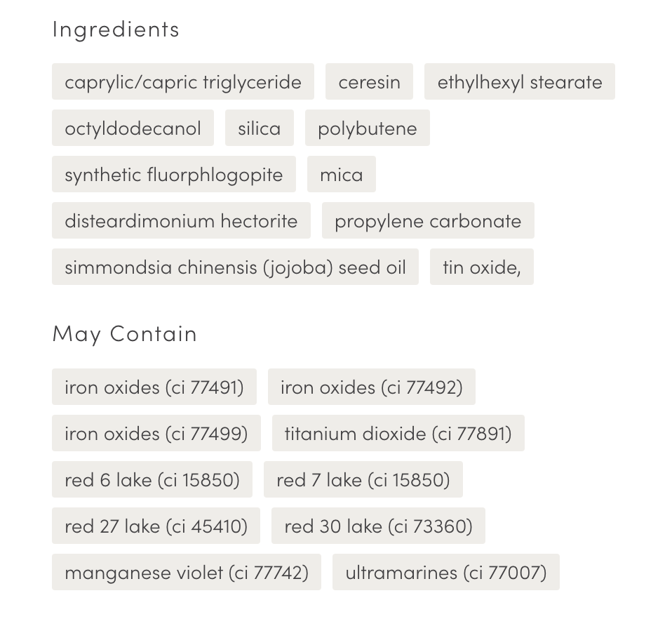The width and height of the screenshot is (672, 619).
Task: Select the ceresin ingredient tag
Action: pyautogui.click(x=369, y=81)
